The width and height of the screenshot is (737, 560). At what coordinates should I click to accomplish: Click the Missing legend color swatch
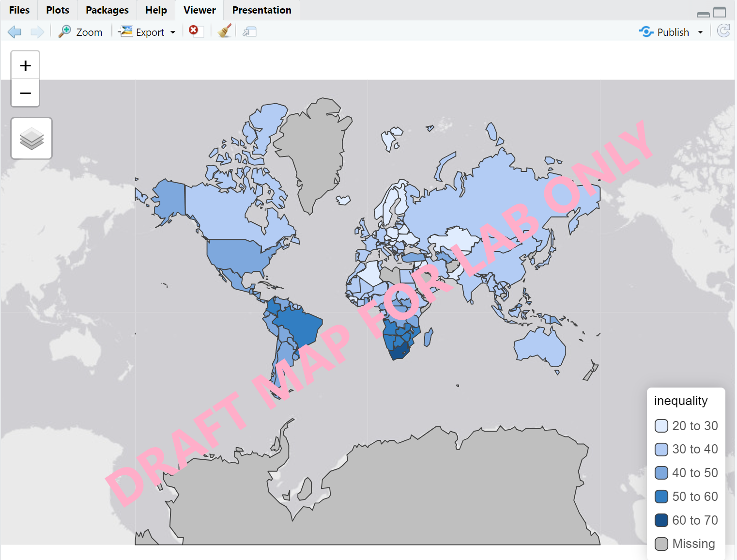(661, 544)
